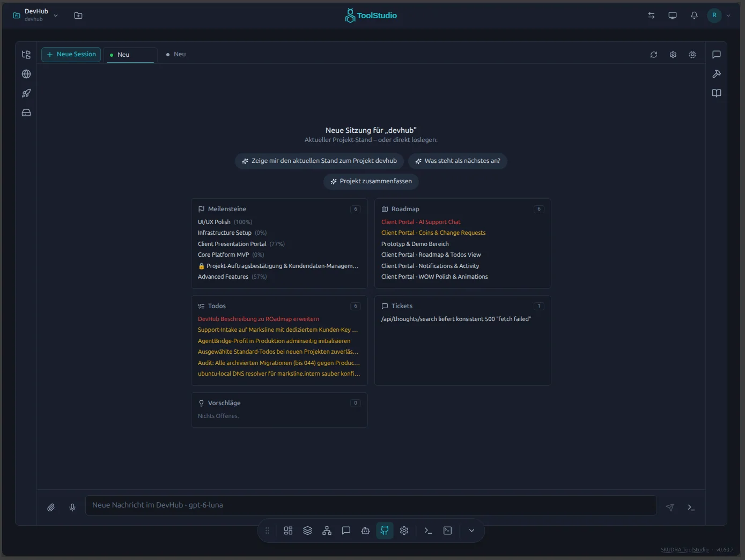
Task: Open roadmap item 'Client Portal - AI Support Chat'
Action: [x=421, y=222]
